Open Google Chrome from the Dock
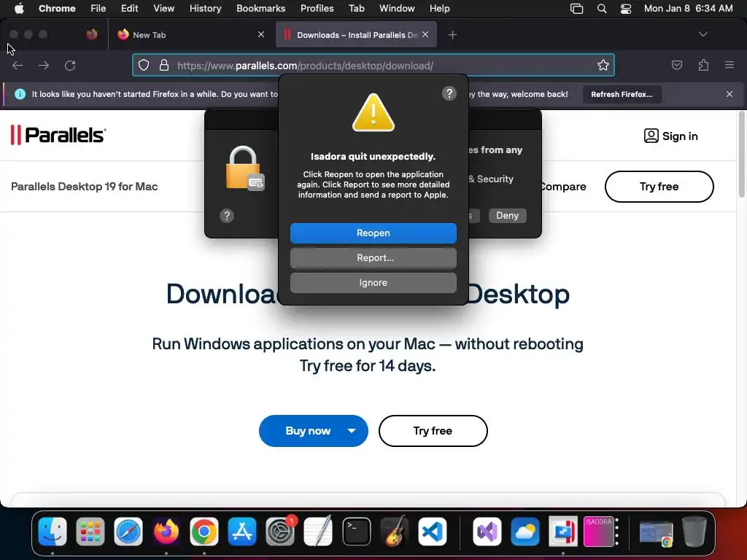The width and height of the screenshot is (747, 560). click(x=204, y=532)
